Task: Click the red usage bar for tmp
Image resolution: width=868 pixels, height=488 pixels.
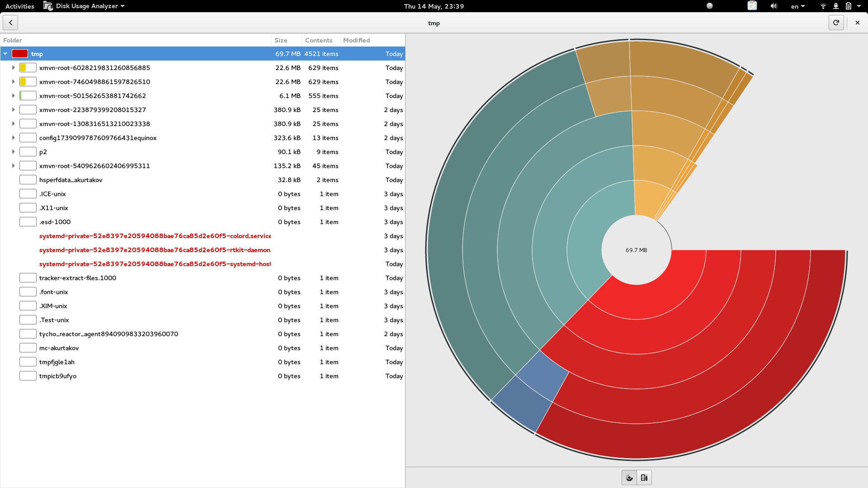Action: coord(20,54)
